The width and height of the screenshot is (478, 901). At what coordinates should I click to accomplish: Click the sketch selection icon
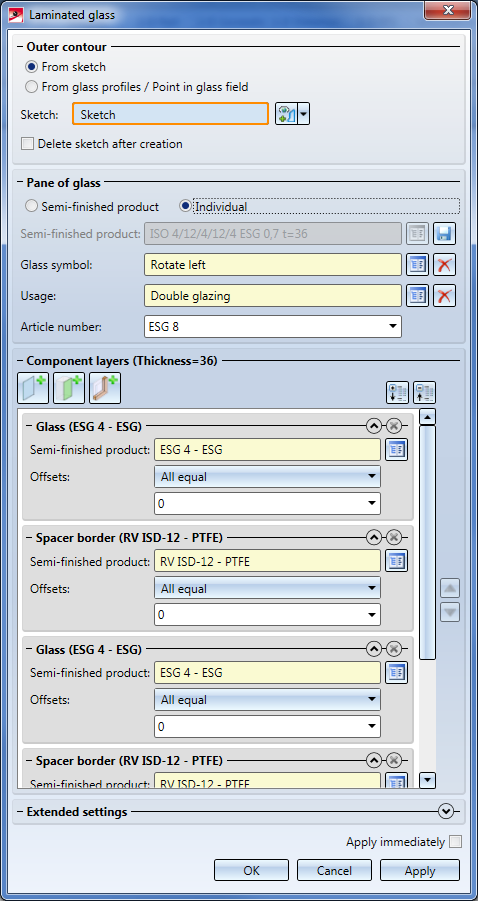287,114
